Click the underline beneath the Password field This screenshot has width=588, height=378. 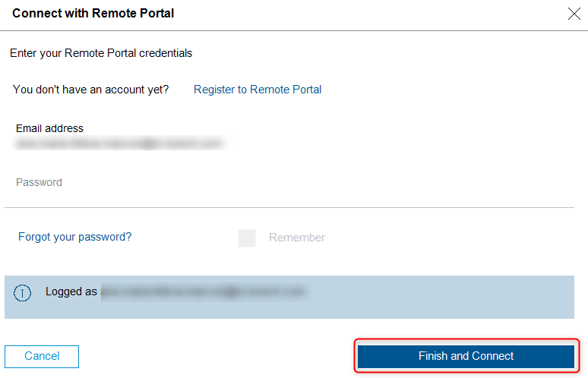[x=289, y=207]
